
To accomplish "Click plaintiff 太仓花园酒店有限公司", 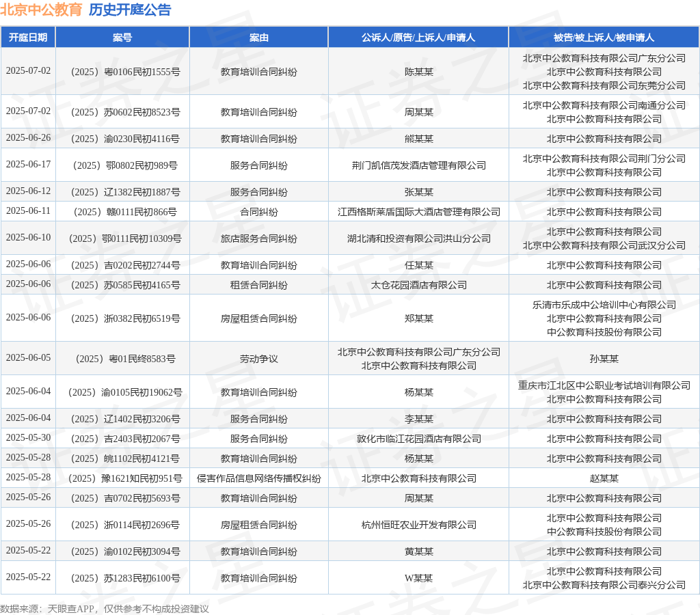I will (x=419, y=285).
